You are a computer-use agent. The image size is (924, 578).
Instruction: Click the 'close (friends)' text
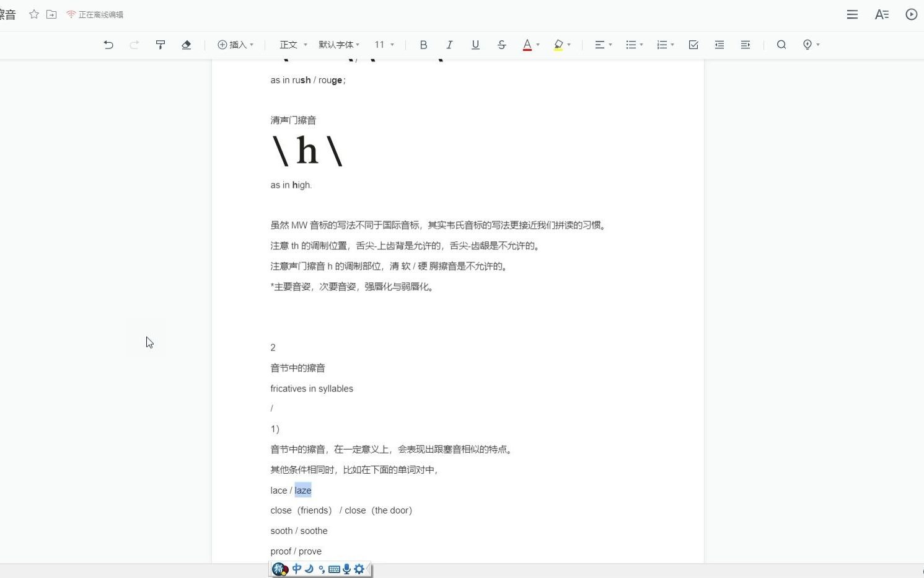pyautogui.click(x=301, y=510)
